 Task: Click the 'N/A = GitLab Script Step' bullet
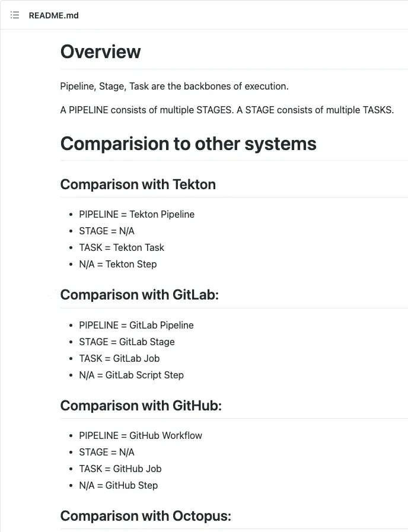tap(131, 375)
